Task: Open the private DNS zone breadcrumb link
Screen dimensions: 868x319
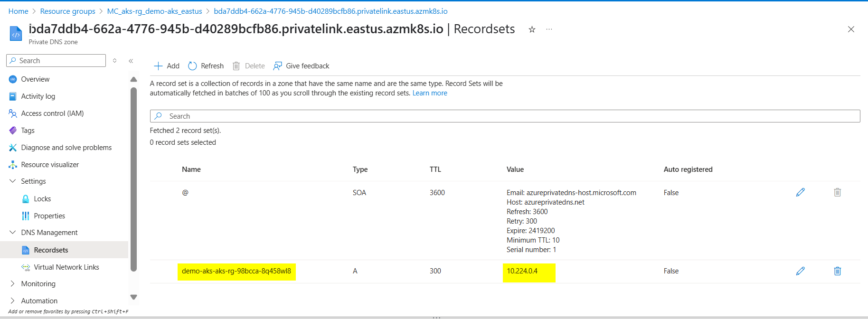Action: [330, 11]
